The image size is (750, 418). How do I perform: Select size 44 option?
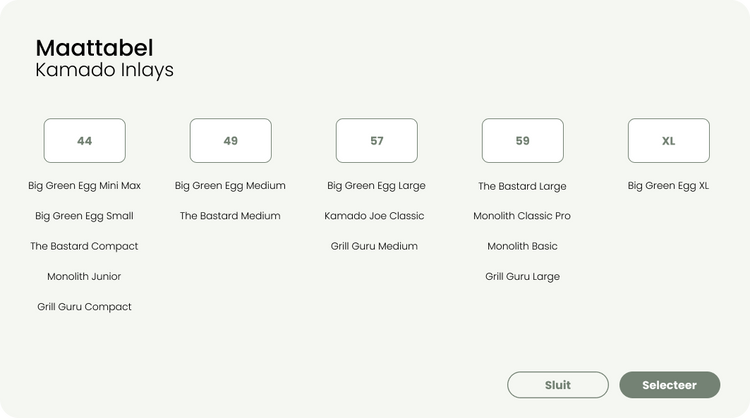coord(85,141)
